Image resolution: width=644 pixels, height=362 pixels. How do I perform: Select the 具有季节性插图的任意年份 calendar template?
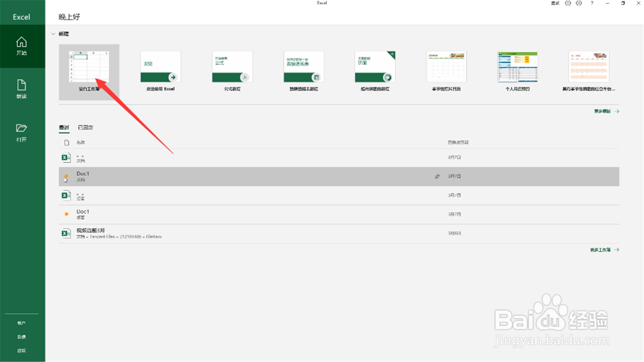tap(589, 72)
